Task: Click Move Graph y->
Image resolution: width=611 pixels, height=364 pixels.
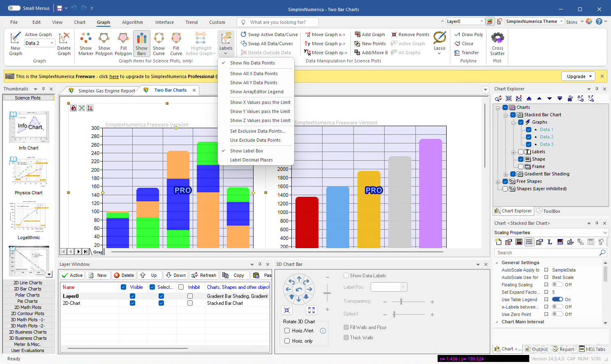Action: pos(325,44)
